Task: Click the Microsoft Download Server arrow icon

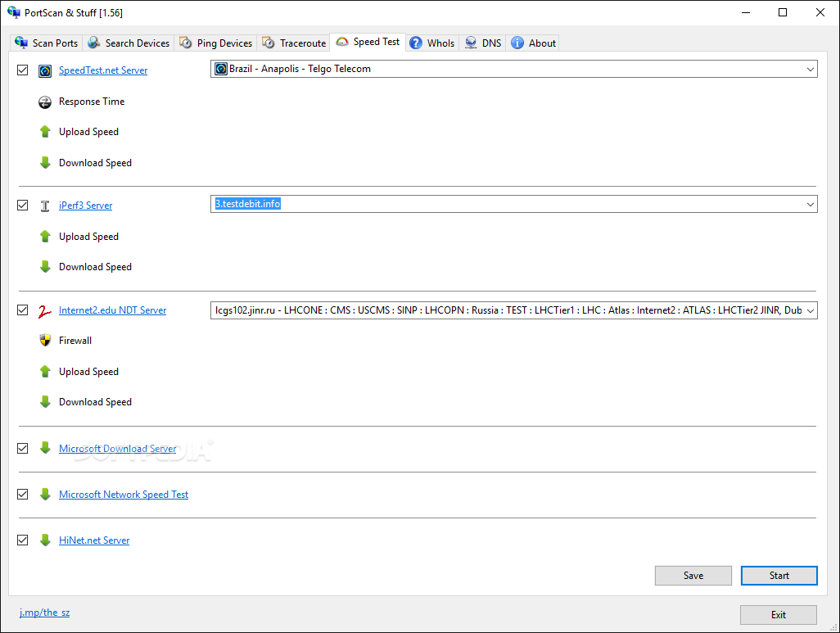Action: click(x=45, y=448)
